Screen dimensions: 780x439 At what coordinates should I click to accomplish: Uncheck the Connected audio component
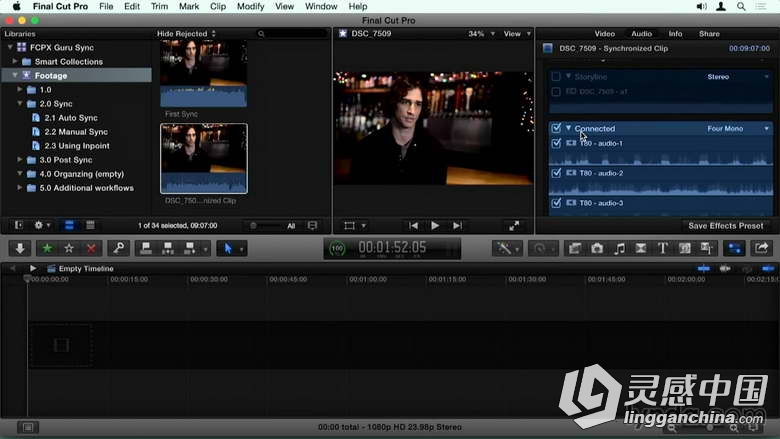pos(556,128)
